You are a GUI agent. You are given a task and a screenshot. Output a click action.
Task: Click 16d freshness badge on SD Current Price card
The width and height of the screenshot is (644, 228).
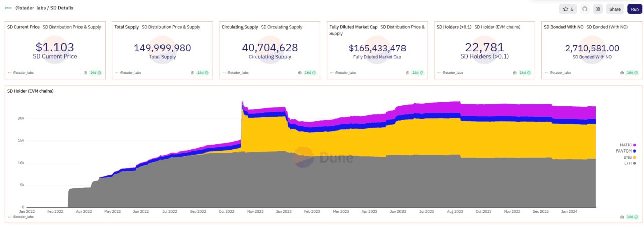click(96, 73)
